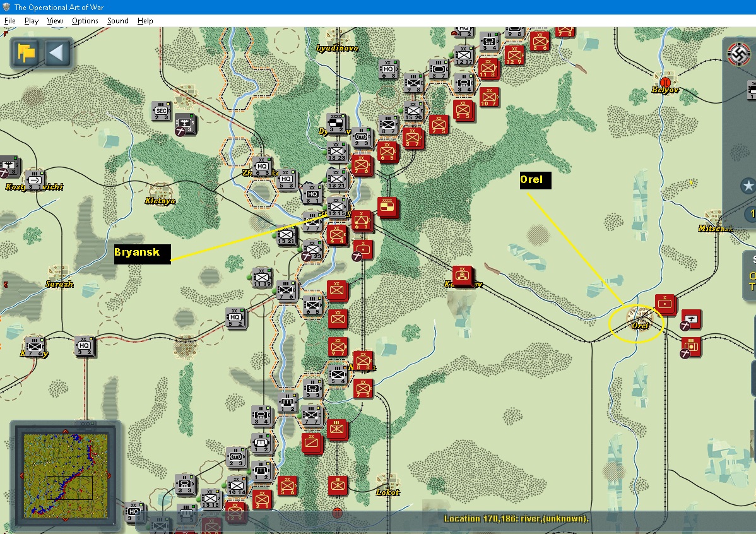The height and width of the screenshot is (534, 756).
Task: Select the red infantry unit 8-7
Action: (x=412, y=138)
